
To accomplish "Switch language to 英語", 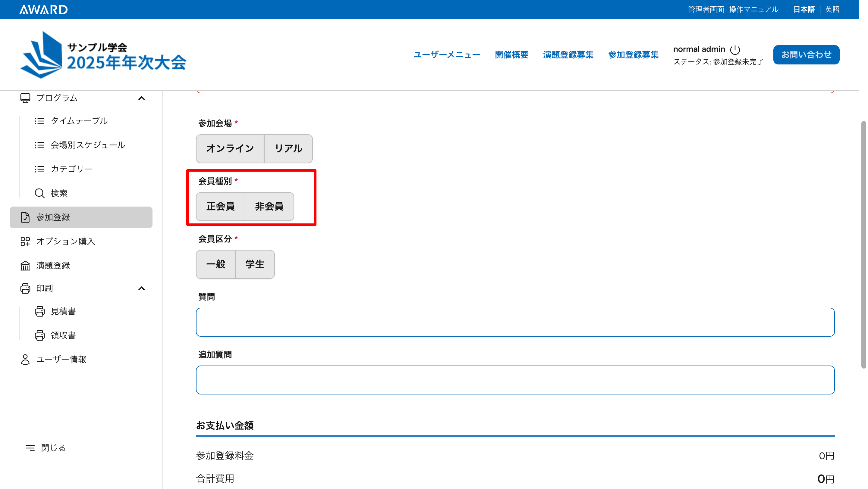I will 832,9.
